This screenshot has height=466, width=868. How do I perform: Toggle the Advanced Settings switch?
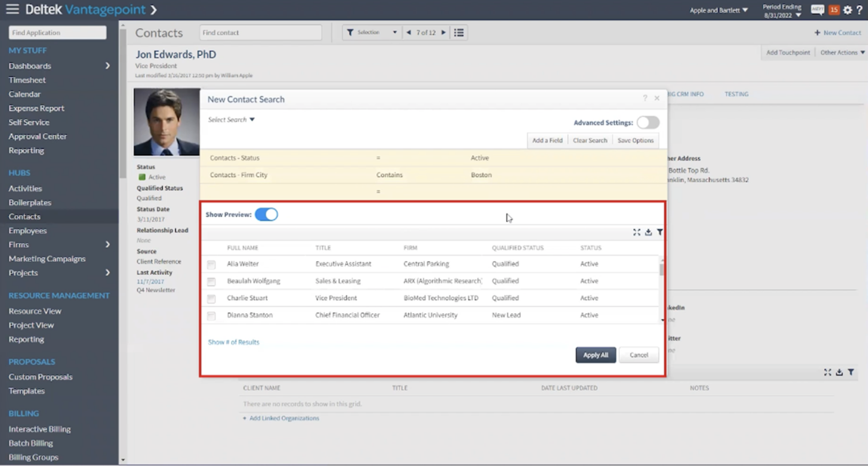point(648,123)
